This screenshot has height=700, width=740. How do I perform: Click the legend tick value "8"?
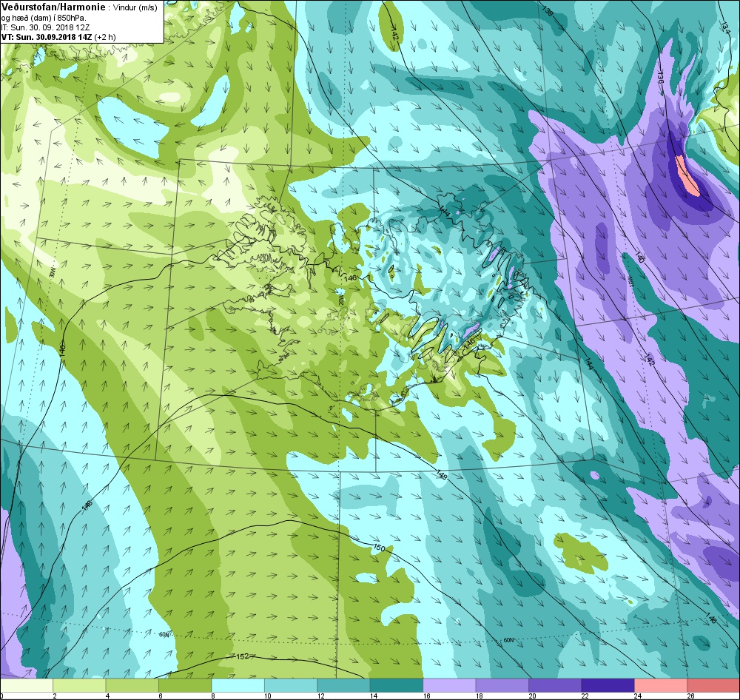213,696
